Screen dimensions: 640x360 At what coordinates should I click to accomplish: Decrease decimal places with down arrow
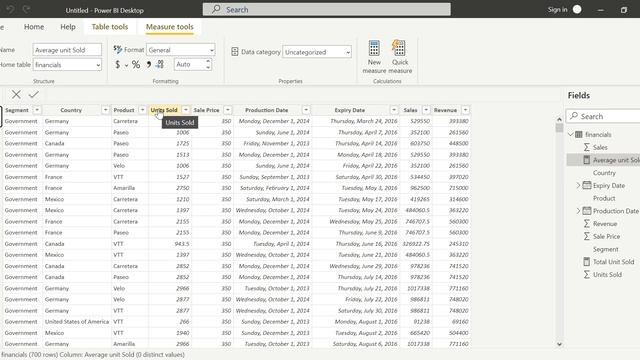(208, 67)
